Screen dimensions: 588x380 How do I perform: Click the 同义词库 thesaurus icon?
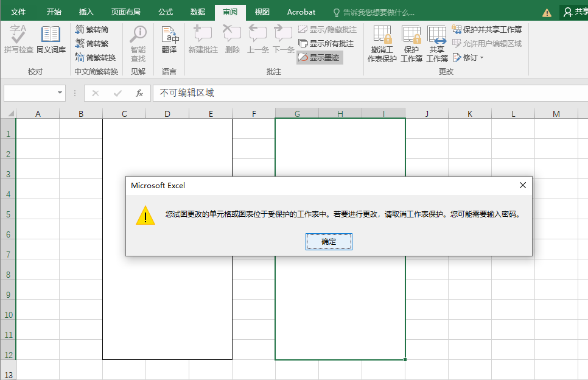[51, 40]
